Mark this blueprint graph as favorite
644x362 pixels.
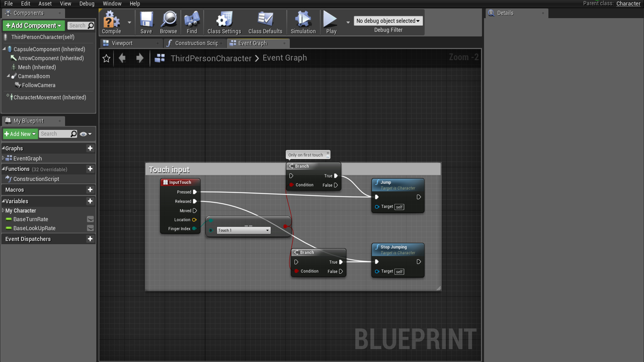[x=106, y=58]
